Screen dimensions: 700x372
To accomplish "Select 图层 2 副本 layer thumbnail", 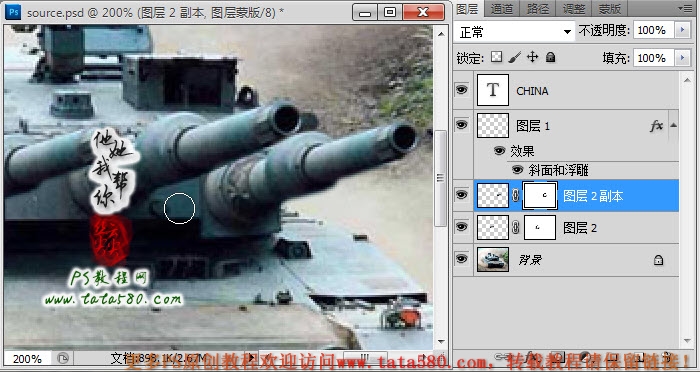I will pyautogui.click(x=493, y=196).
